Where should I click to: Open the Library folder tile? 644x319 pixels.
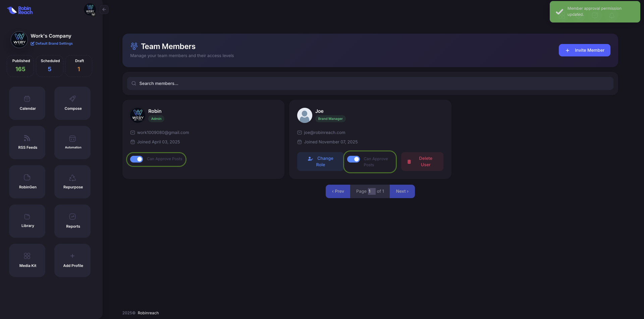[27, 221]
